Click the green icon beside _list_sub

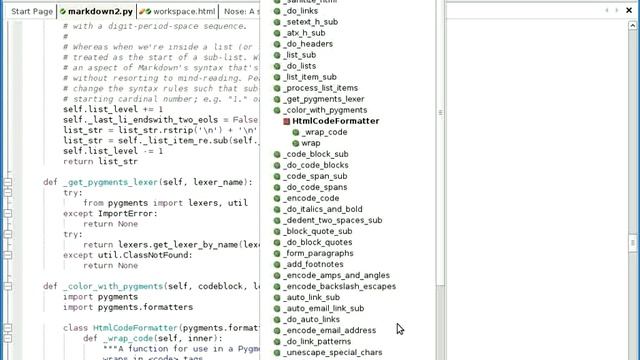pos(277,55)
